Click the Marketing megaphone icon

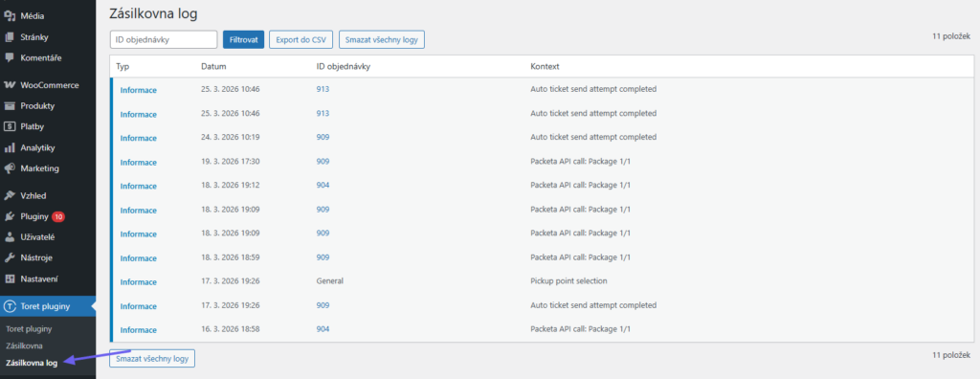tap(10, 168)
